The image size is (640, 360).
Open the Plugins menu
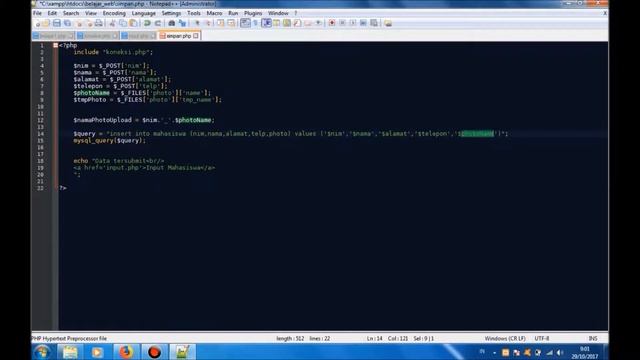[253, 13]
